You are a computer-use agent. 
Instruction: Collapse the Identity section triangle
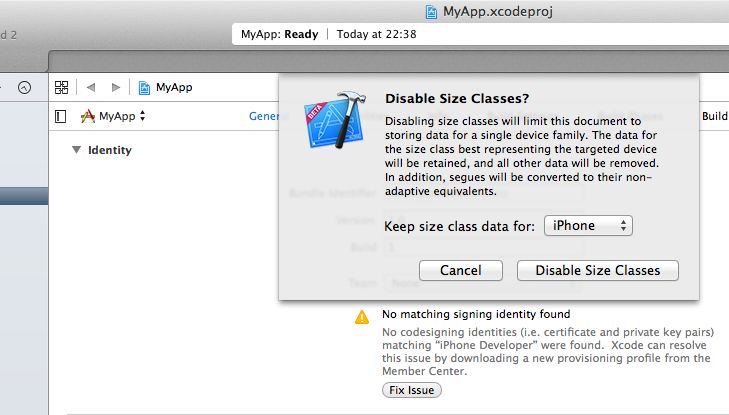[x=76, y=150]
